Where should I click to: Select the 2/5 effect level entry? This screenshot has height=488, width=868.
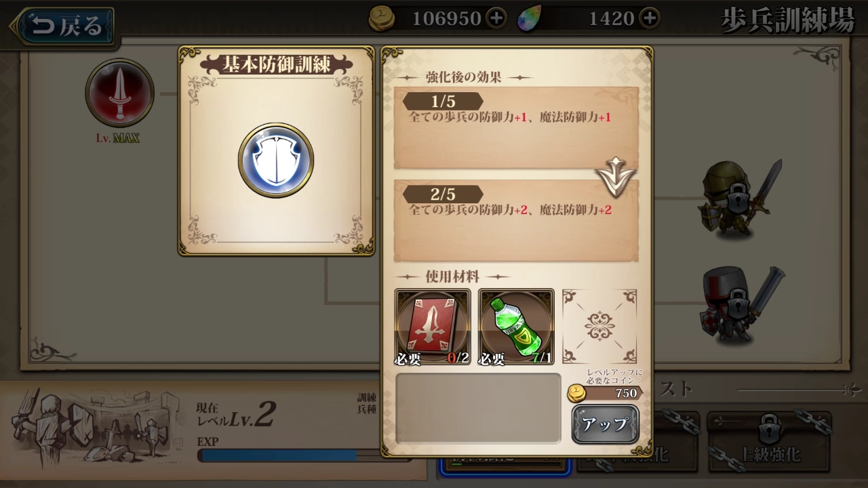pyautogui.click(x=516, y=221)
